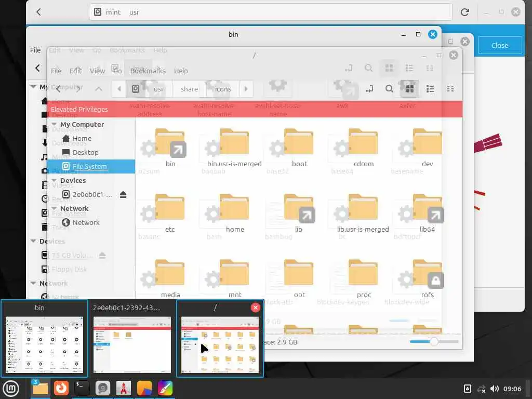This screenshot has width=532, height=399.
Task: Open the Terminal from the taskbar
Action: (x=82, y=388)
